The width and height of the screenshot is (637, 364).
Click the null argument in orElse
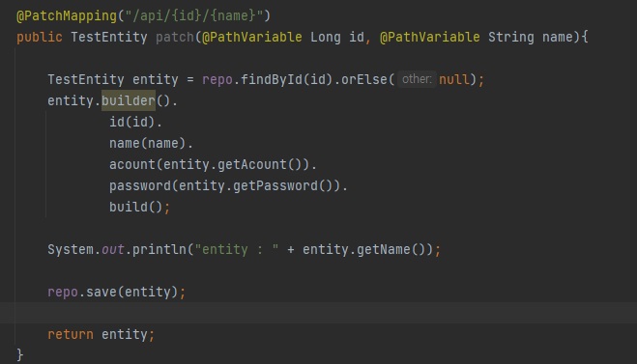pyautogui.click(x=453, y=79)
